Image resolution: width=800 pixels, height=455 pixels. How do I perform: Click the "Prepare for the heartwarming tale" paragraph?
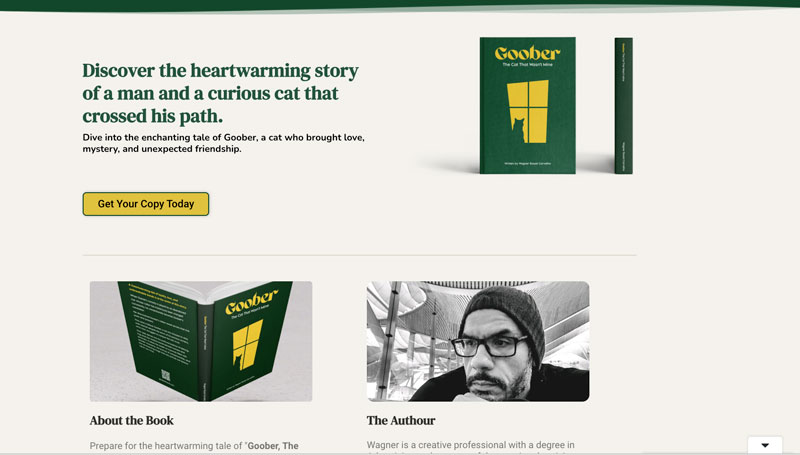[x=194, y=446]
